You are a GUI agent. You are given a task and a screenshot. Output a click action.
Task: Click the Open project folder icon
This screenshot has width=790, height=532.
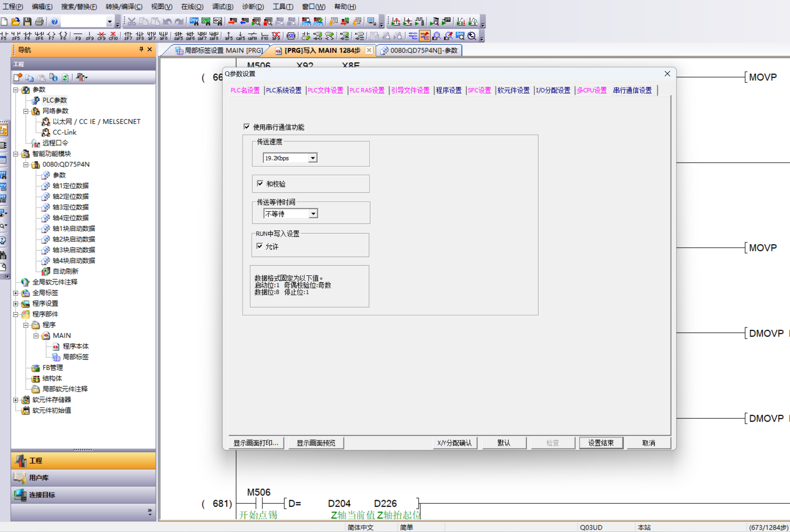tap(15, 22)
